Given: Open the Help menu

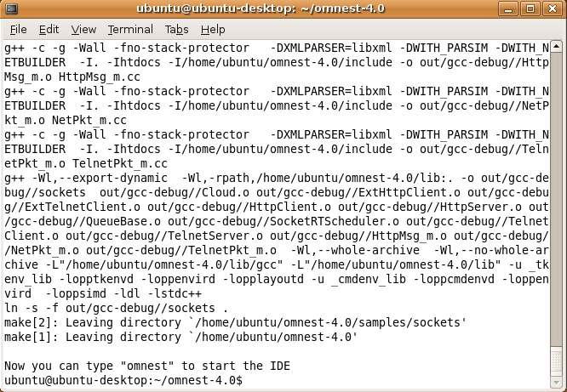Looking at the screenshot, I should pyautogui.click(x=213, y=29).
